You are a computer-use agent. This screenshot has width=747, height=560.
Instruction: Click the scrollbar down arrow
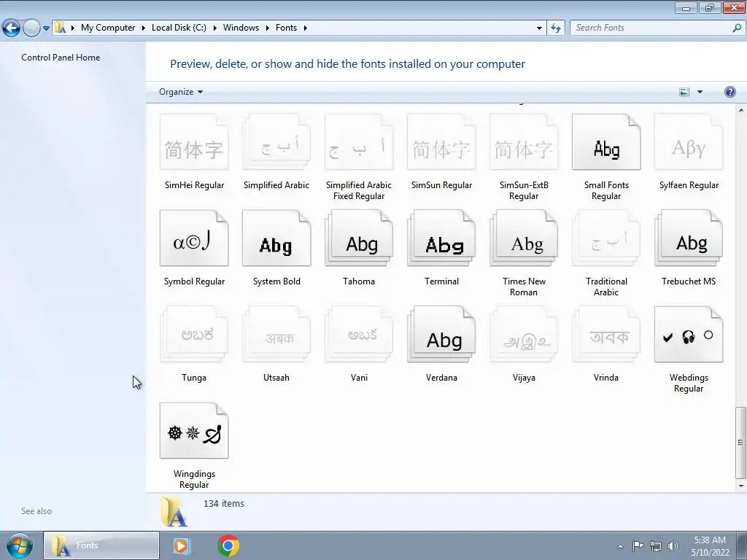click(x=740, y=486)
